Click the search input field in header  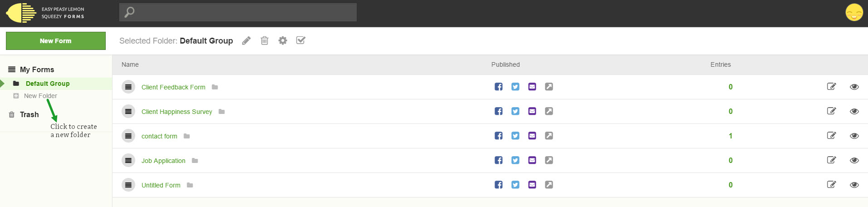[238, 12]
